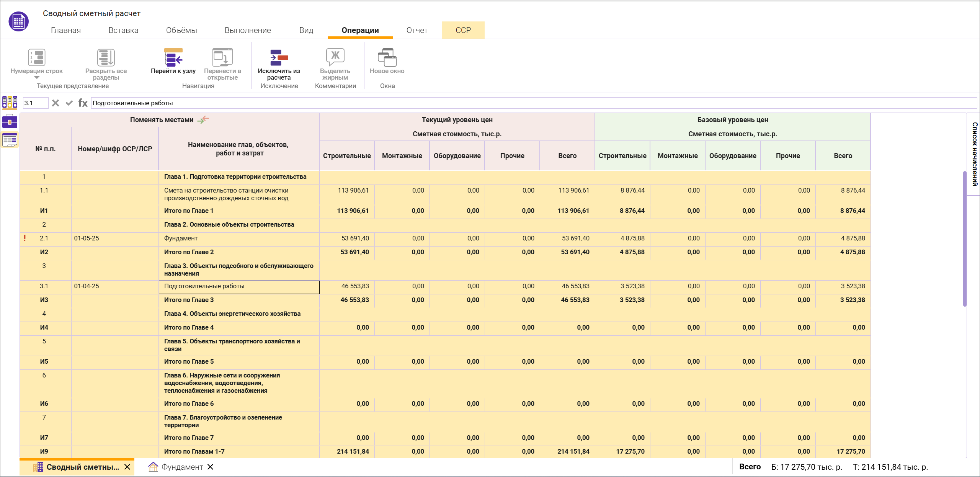Cancel formula edit with X button
This screenshot has width=980, height=477.
point(56,103)
